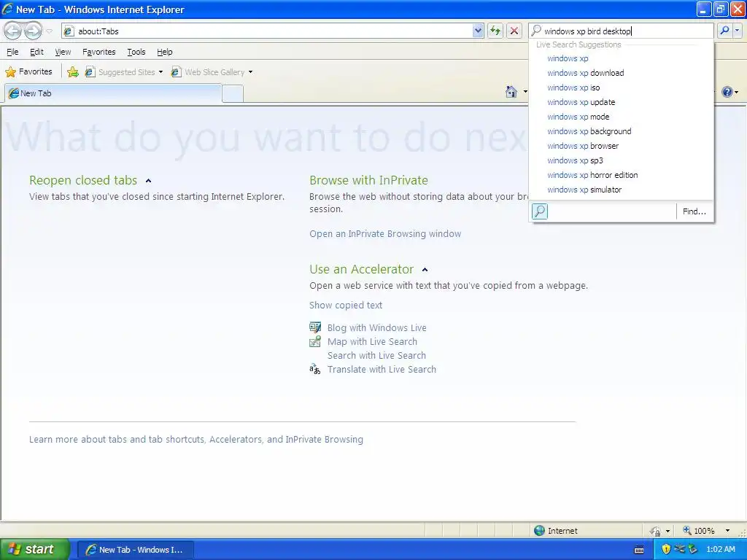
Task: Open the recent pages dropdown beside Forward
Action: click(x=49, y=31)
